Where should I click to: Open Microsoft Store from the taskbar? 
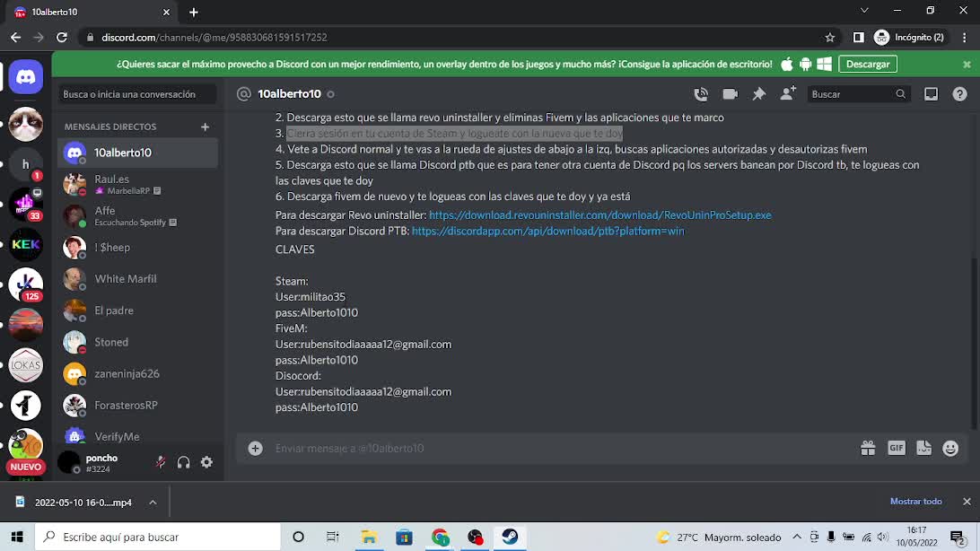pos(405,537)
